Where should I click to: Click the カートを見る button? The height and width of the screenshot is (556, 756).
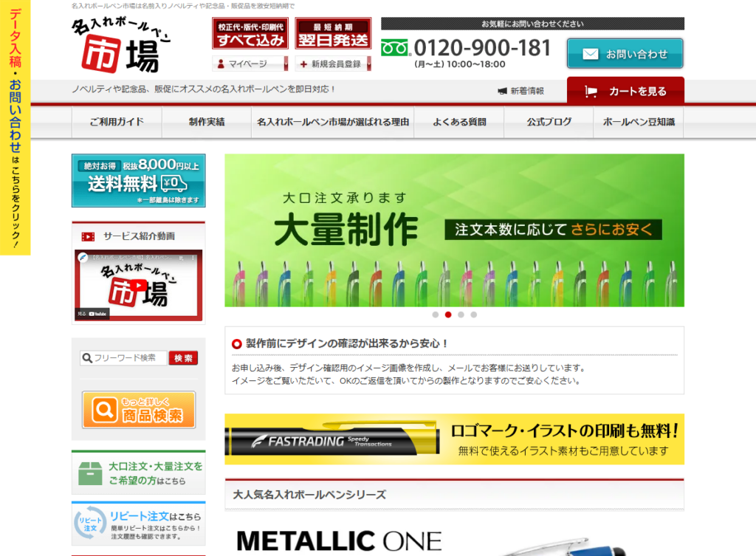pyautogui.click(x=625, y=92)
